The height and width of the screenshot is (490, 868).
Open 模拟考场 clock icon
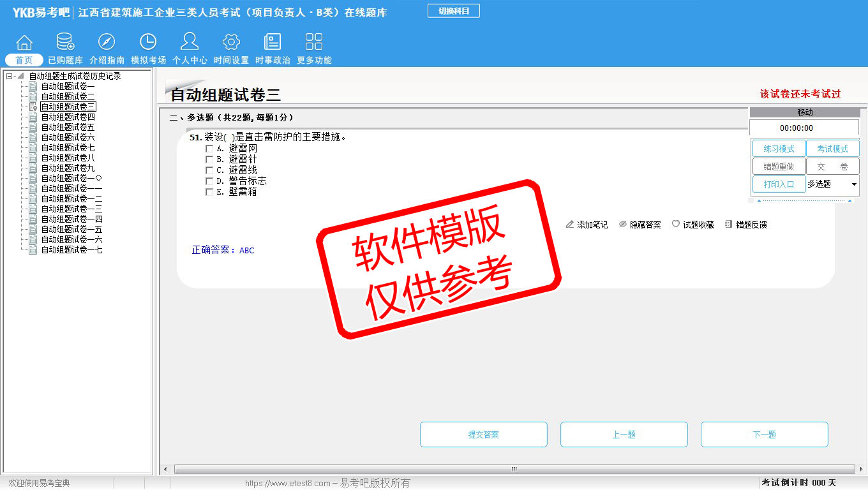tap(148, 43)
